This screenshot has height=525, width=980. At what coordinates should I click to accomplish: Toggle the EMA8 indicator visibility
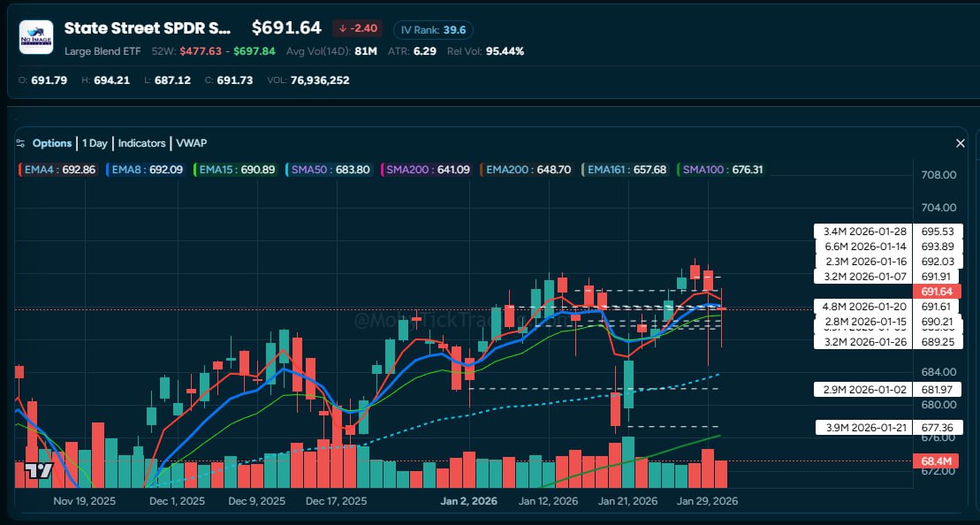click(x=140, y=168)
